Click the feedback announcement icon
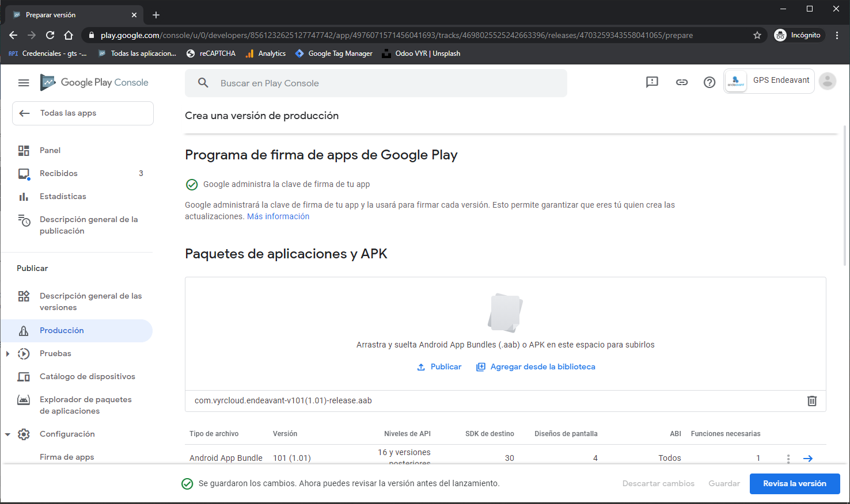 point(652,82)
